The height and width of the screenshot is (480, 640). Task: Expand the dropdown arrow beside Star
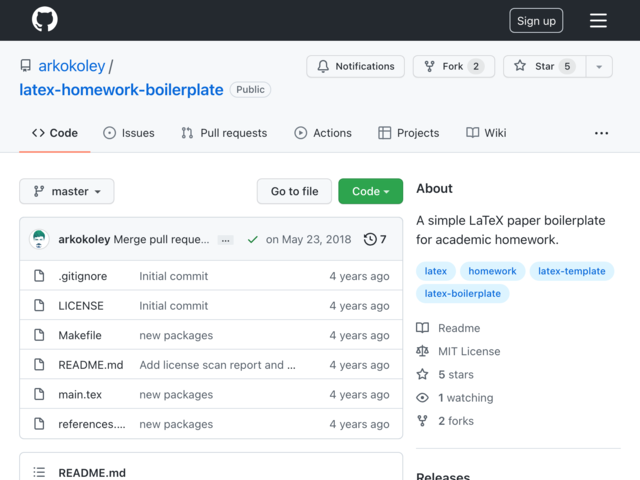click(x=599, y=67)
